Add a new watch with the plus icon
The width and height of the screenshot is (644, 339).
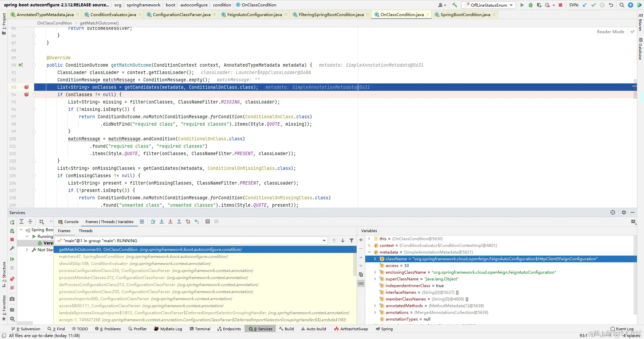pos(361,240)
